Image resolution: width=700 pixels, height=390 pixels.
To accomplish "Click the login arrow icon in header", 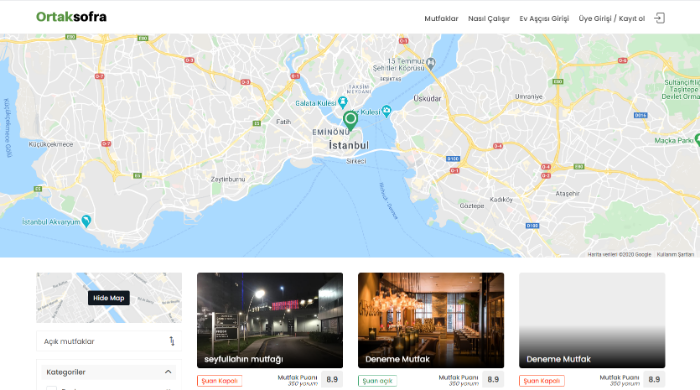I will (659, 18).
